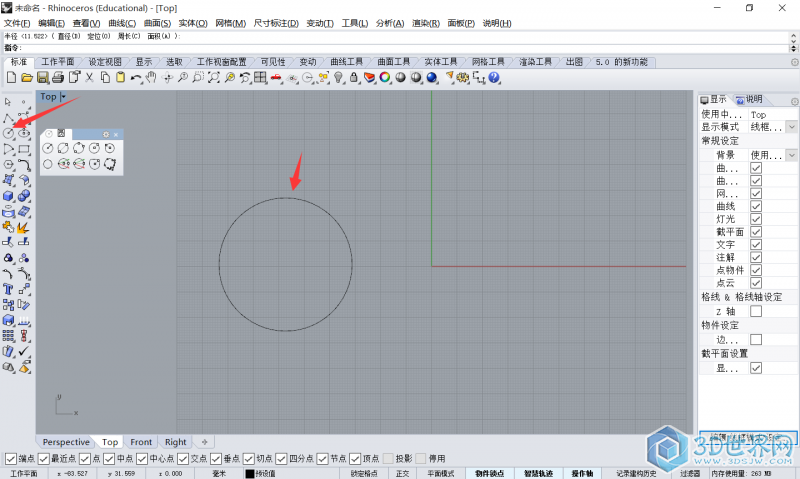Click 记录建构历史 in the status bar

point(636,473)
